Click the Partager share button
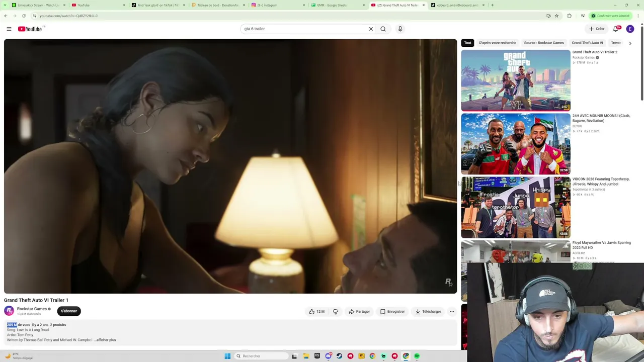This screenshot has height=362, width=644. pos(359,311)
